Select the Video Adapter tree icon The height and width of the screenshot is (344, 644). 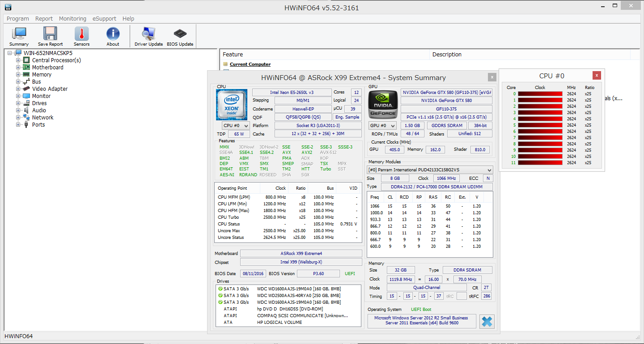click(26, 89)
